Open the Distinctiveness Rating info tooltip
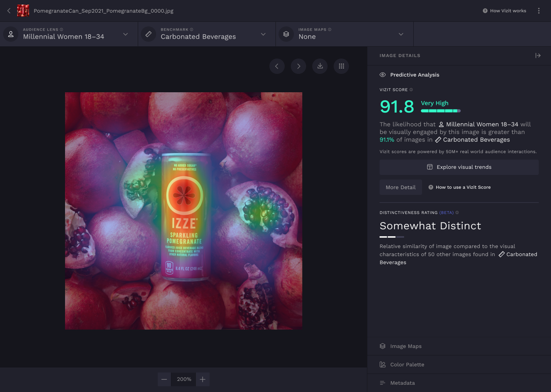Viewport: 551px width, 392px height. tap(457, 212)
